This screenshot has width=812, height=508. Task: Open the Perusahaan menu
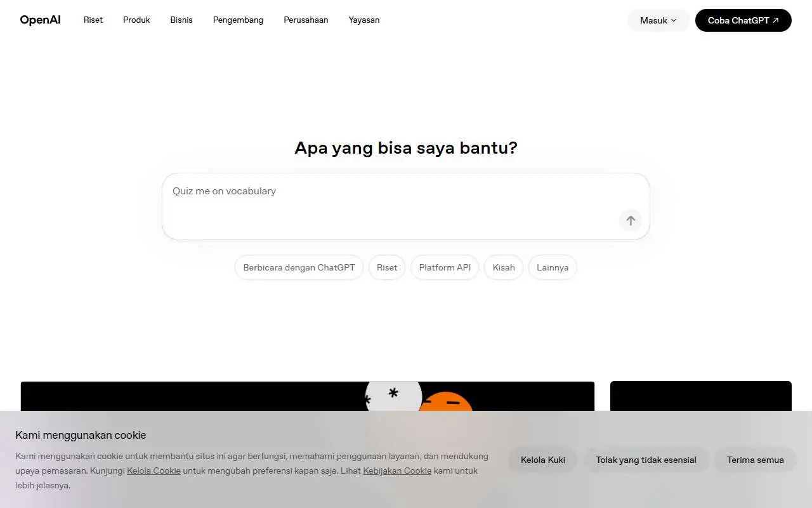pyautogui.click(x=306, y=20)
